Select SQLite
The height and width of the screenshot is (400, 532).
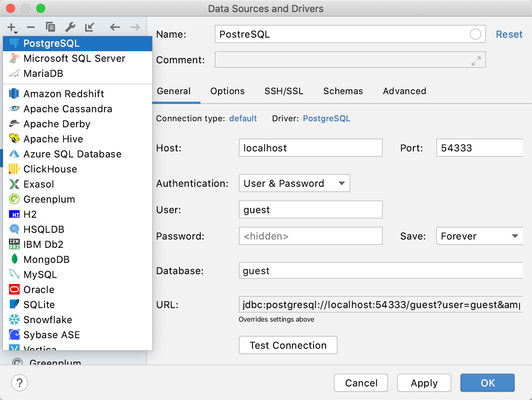78,305
